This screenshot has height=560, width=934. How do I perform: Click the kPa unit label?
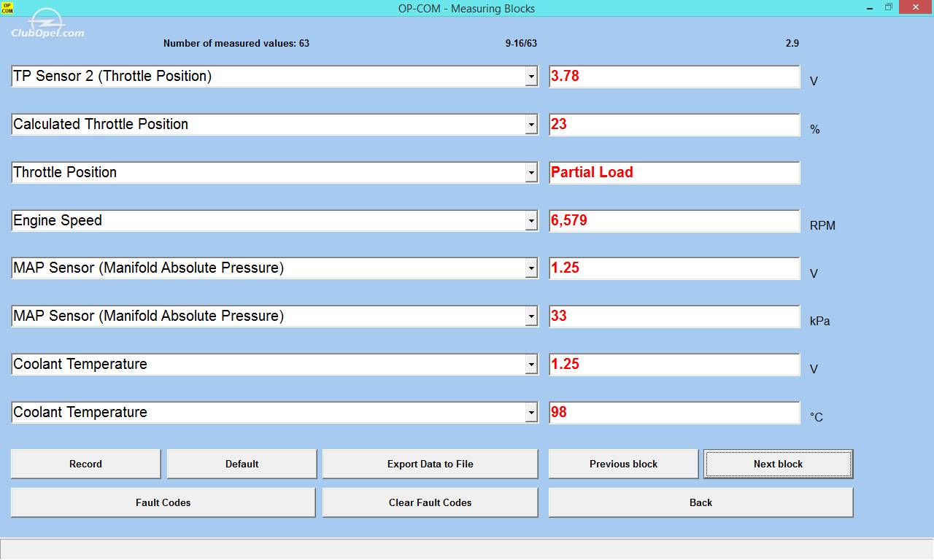[819, 322]
